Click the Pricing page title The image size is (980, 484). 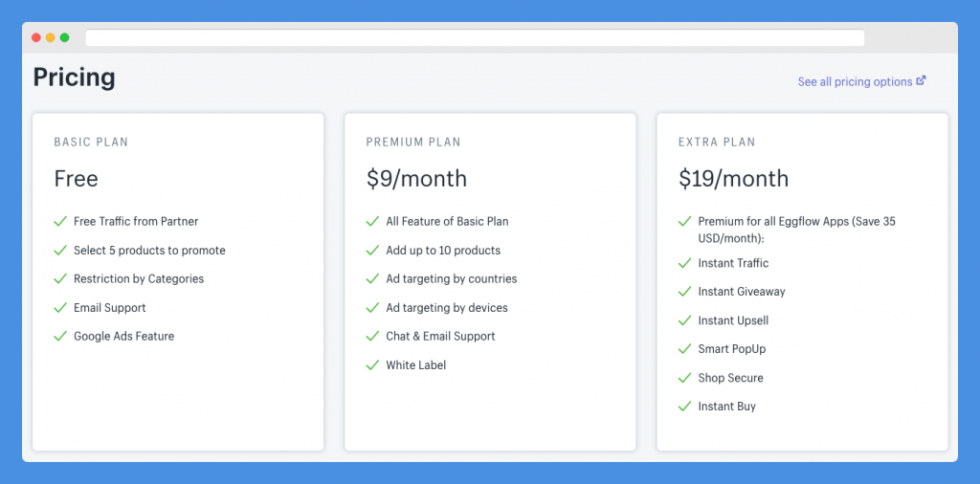pyautogui.click(x=75, y=78)
